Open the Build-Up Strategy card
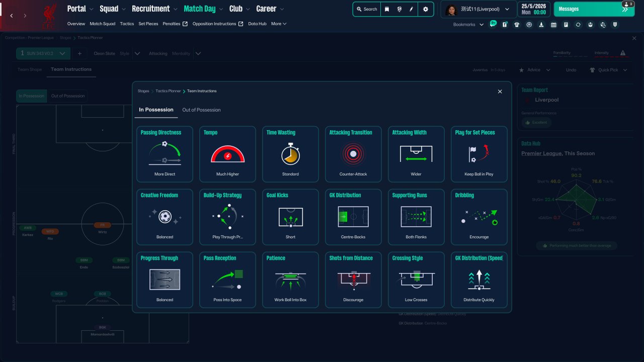The width and height of the screenshot is (644, 362). tap(227, 217)
